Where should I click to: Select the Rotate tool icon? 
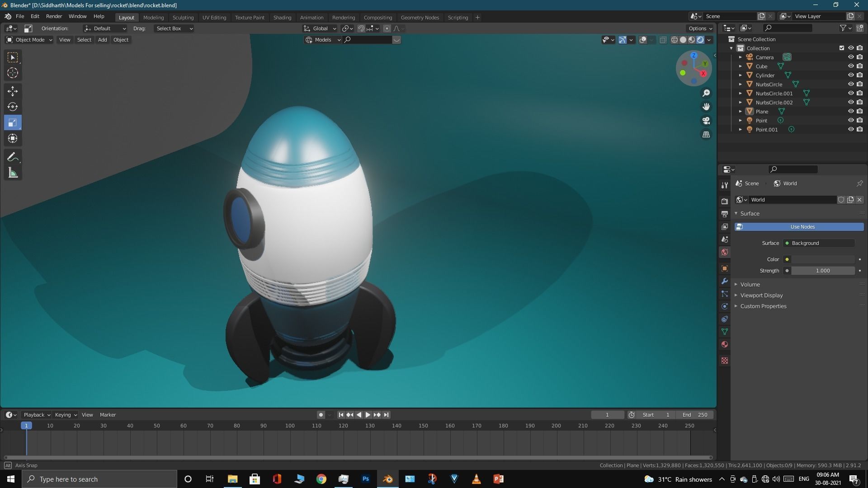(13, 107)
